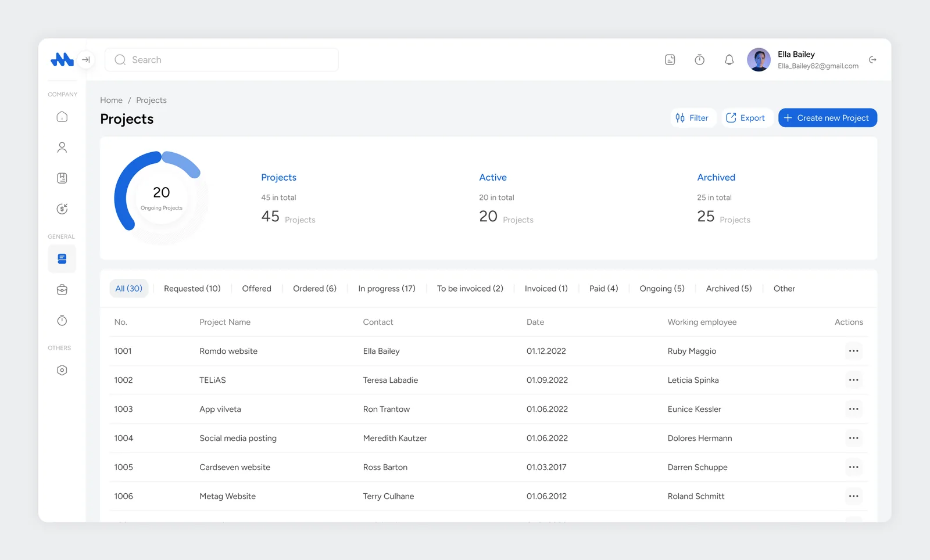Click the ongoing projects donut chart

coord(161,198)
